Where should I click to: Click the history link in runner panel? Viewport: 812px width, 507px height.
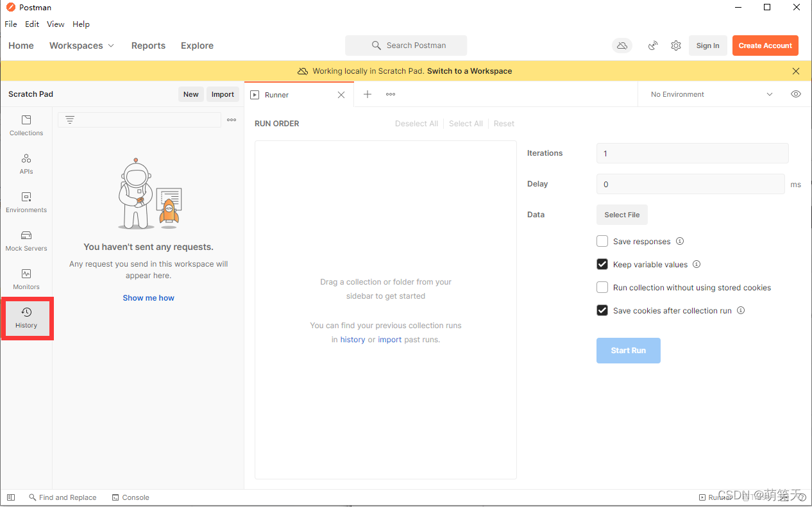353,340
